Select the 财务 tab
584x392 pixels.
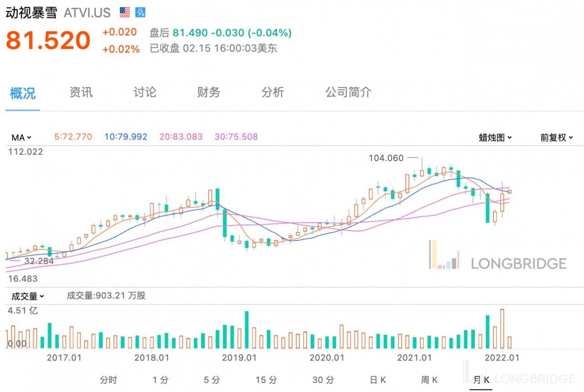click(x=209, y=93)
